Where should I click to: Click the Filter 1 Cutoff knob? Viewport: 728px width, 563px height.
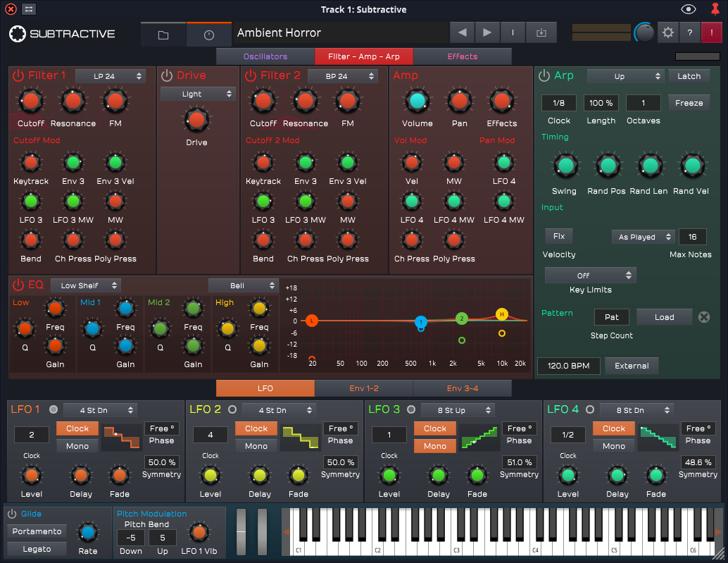[x=31, y=101]
